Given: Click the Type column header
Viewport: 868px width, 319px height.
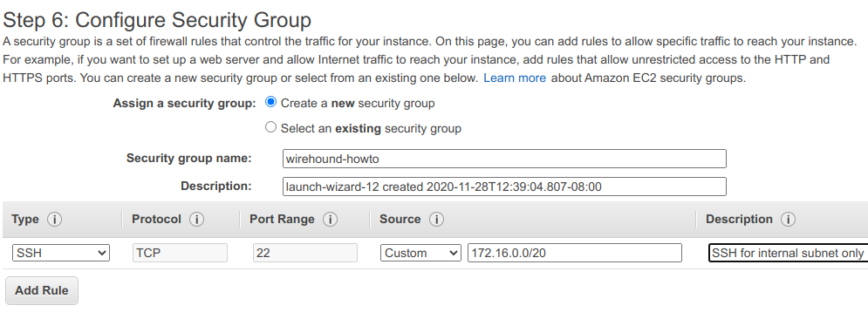Looking at the screenshot, I should 25,220.
